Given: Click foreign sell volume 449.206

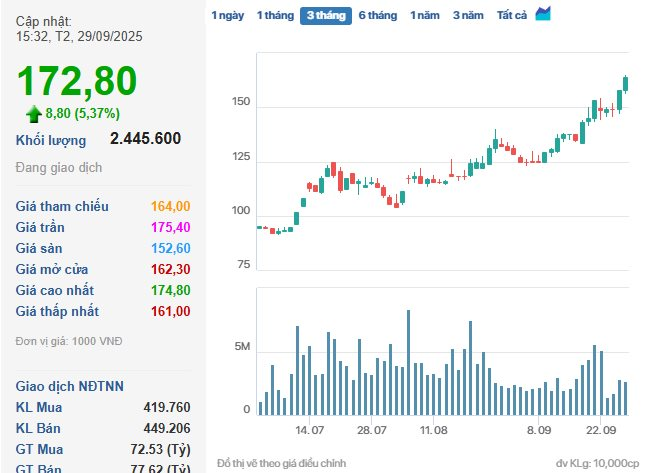Looking at the screenshot, I should point(167,428).
